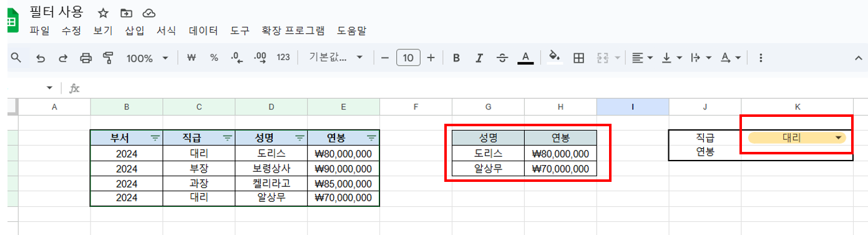Select the cell containing 켈리라고
Screen dimensions: 868x235
coord(271,183)
